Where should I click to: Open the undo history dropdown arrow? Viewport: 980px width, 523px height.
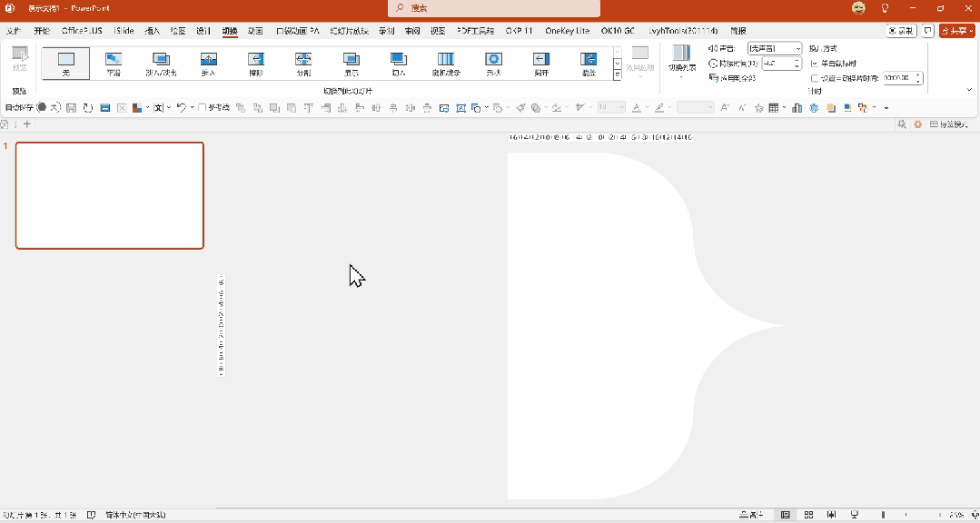point(192,108)
